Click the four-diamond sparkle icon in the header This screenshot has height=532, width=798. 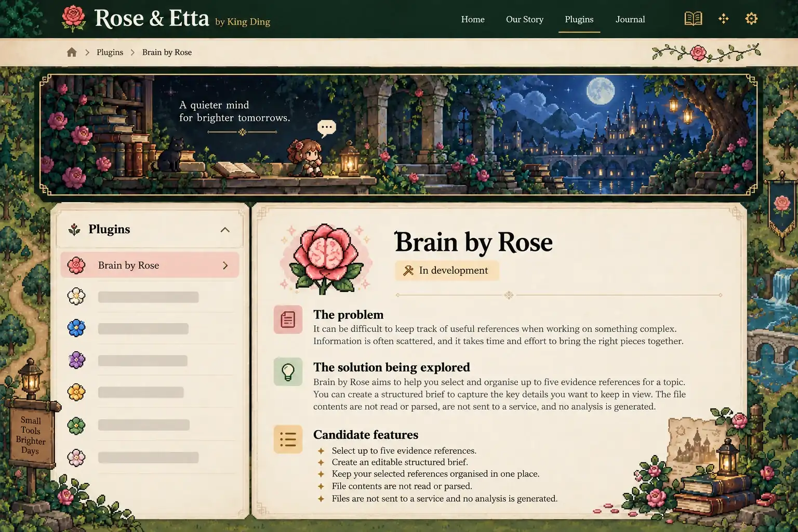pos(723,19)
